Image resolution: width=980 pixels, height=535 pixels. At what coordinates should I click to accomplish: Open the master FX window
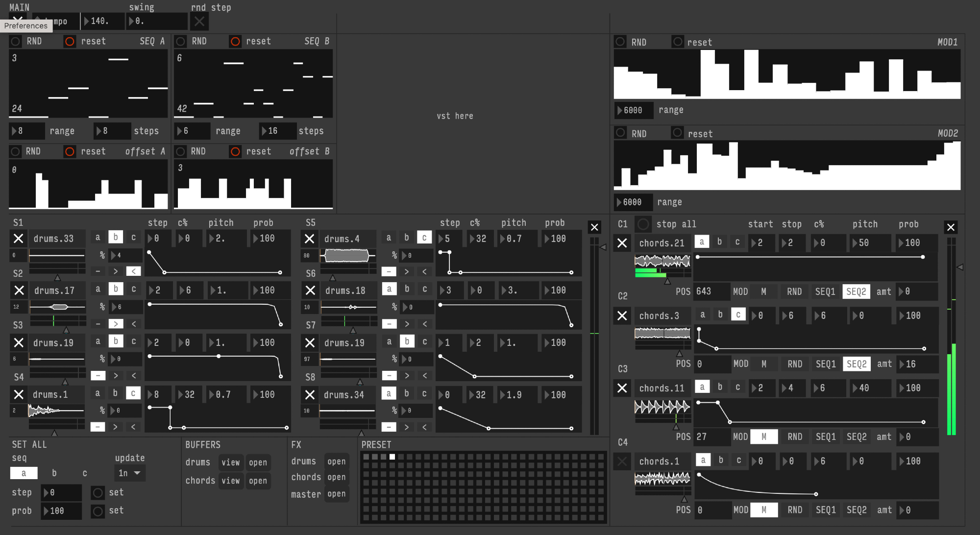[x=336, y=494]
